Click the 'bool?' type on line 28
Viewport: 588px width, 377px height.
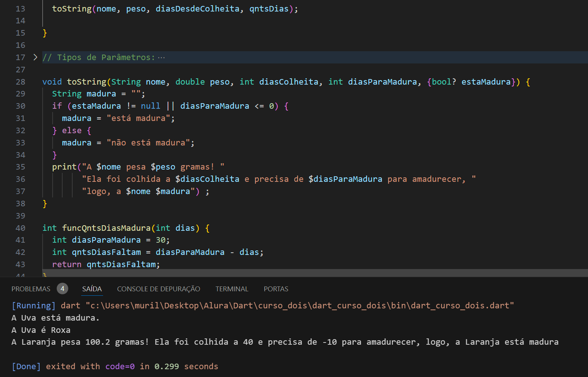444,82
